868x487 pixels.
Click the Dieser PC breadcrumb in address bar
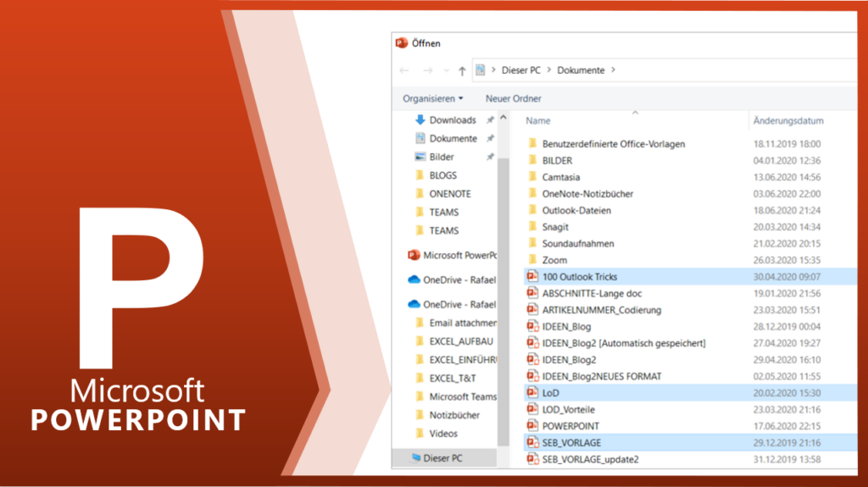coord(526,70)
